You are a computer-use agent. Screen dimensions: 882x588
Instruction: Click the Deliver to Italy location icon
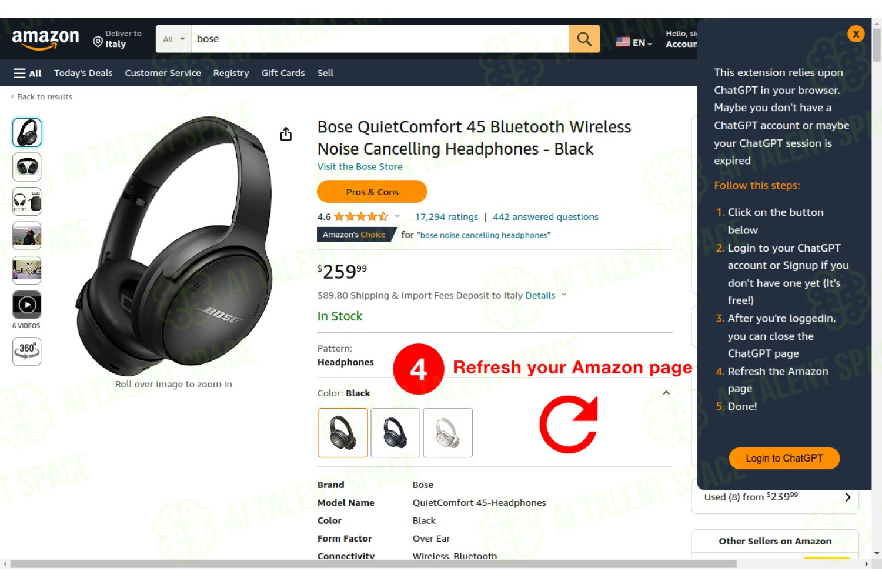[98, 42]
